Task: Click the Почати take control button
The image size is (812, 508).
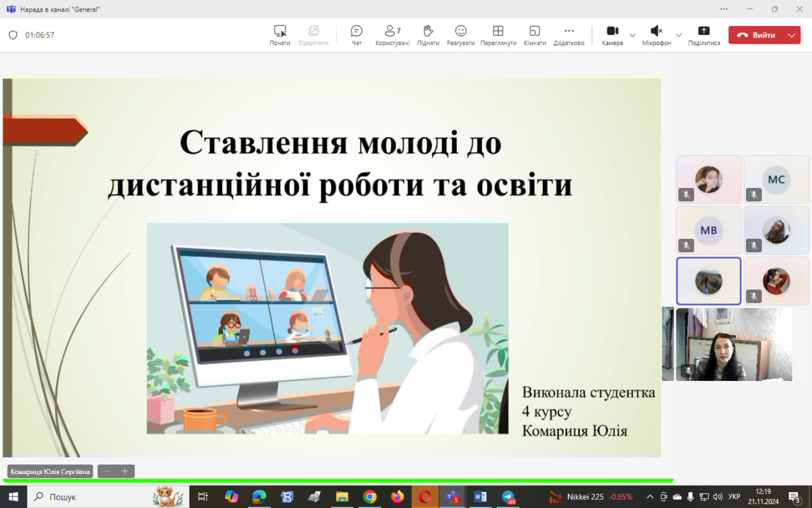Action: pos(280,36)
